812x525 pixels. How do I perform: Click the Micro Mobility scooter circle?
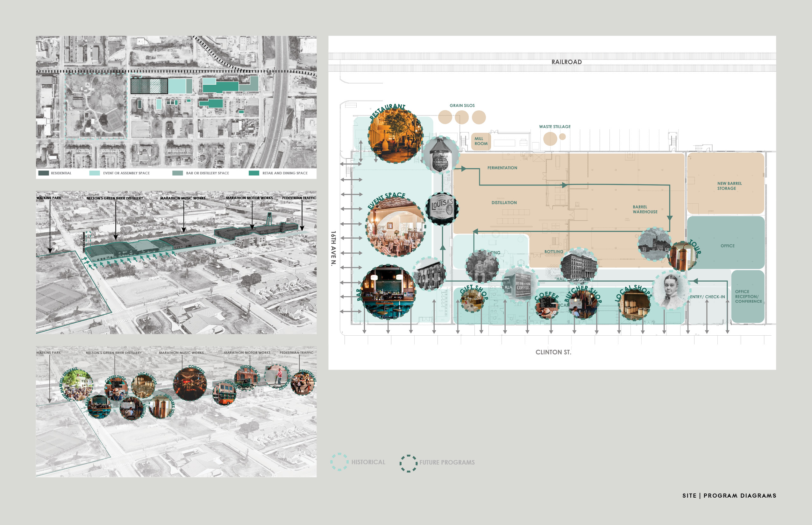[x=277, y=376]
